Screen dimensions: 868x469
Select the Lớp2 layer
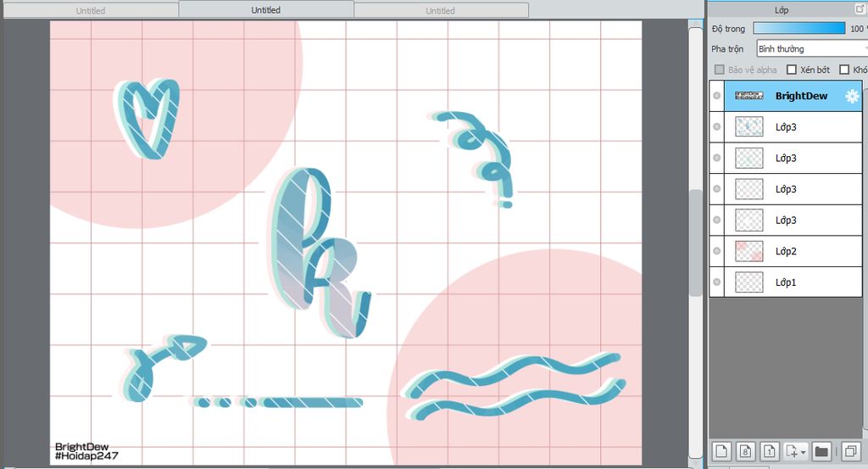coord(793,251)
